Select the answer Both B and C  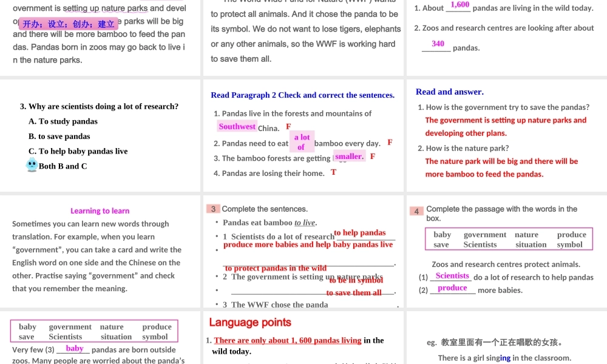(63, 166)
